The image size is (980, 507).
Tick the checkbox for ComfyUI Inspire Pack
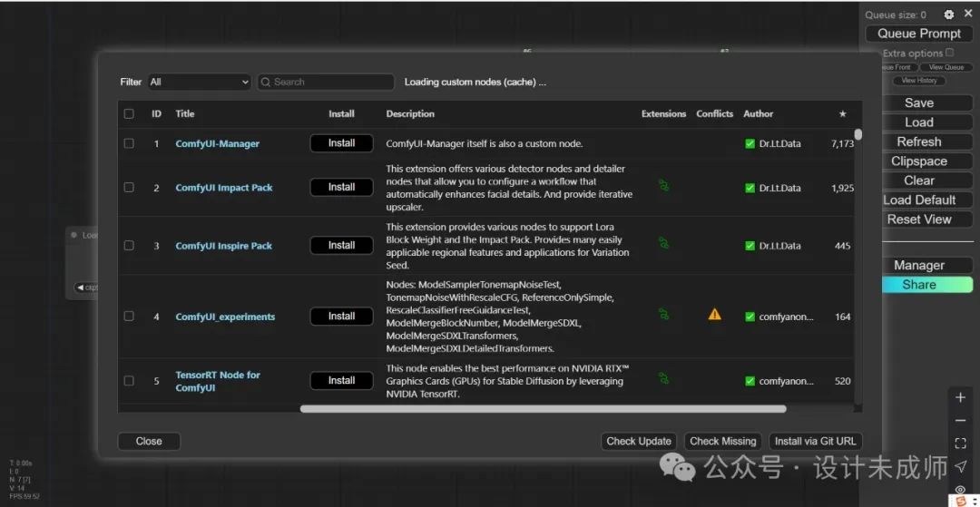tap(129, 246)
